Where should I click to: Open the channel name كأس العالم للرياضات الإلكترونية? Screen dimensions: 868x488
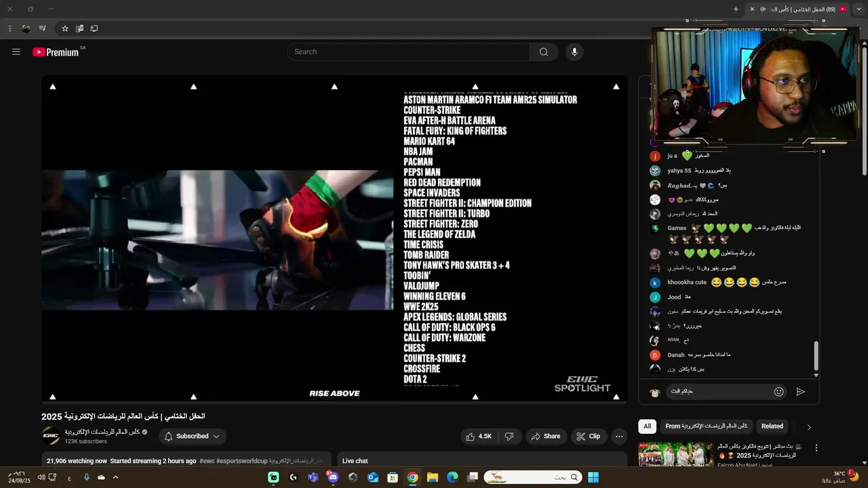(x=102, y=432)
